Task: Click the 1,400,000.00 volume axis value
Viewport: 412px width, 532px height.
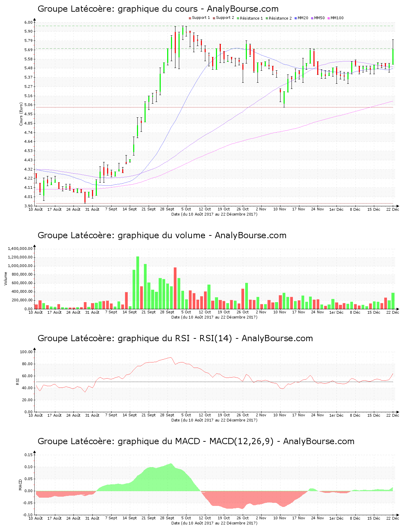Action: 20,248
